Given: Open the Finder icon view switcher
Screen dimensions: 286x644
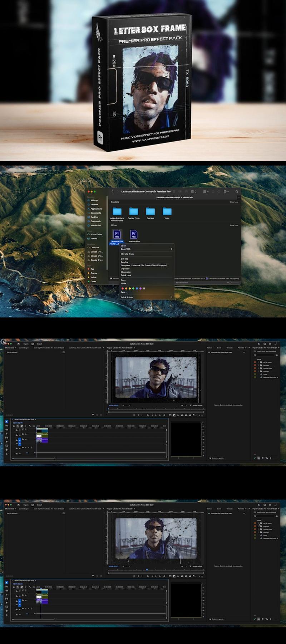Looking at the screenshot, I should (193, 191).
